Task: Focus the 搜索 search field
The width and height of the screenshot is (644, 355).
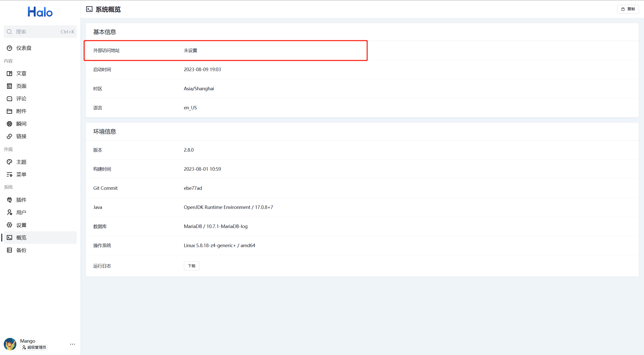Action: pyautogui.click(x=40, y=32)
